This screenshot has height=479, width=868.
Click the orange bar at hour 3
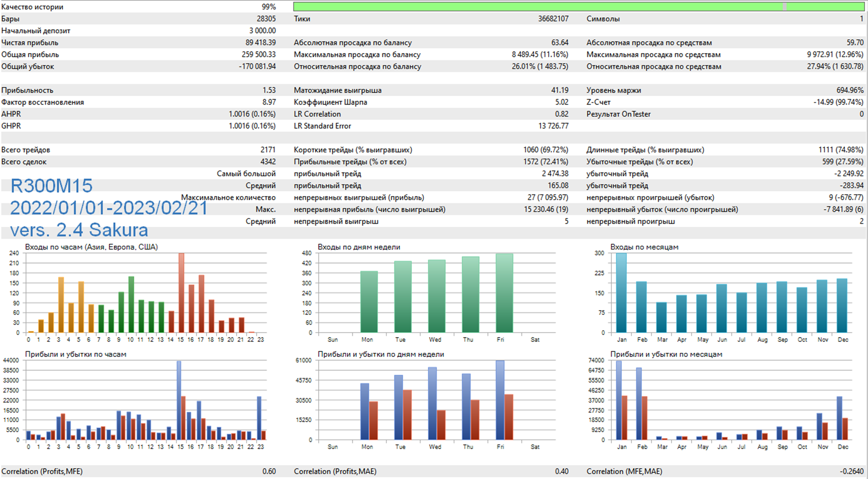coord(61,304)
